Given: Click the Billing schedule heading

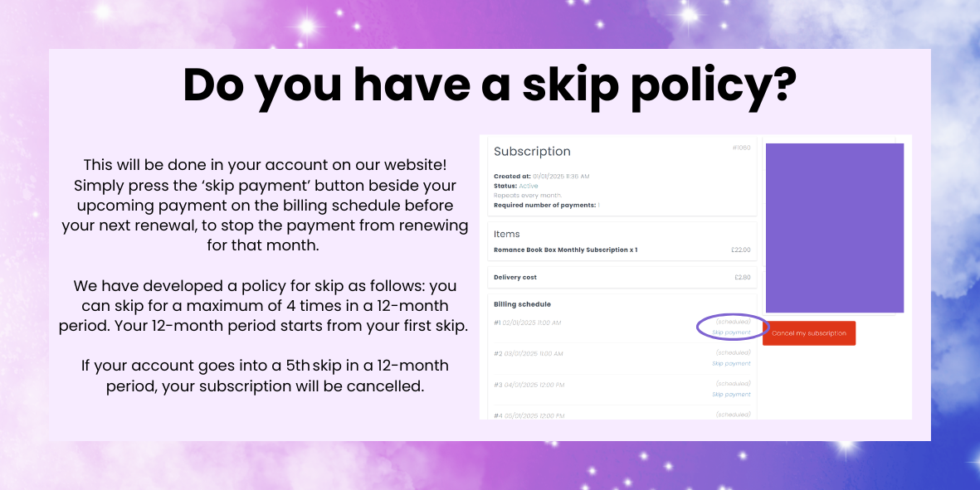Looking at the screenshot, I should [x=522, y=304].
